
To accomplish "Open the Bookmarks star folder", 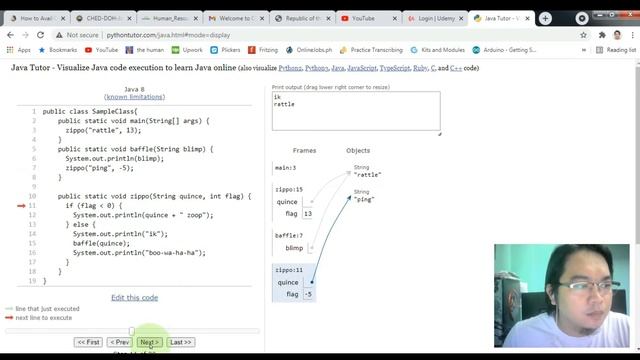I will [58, 50].
